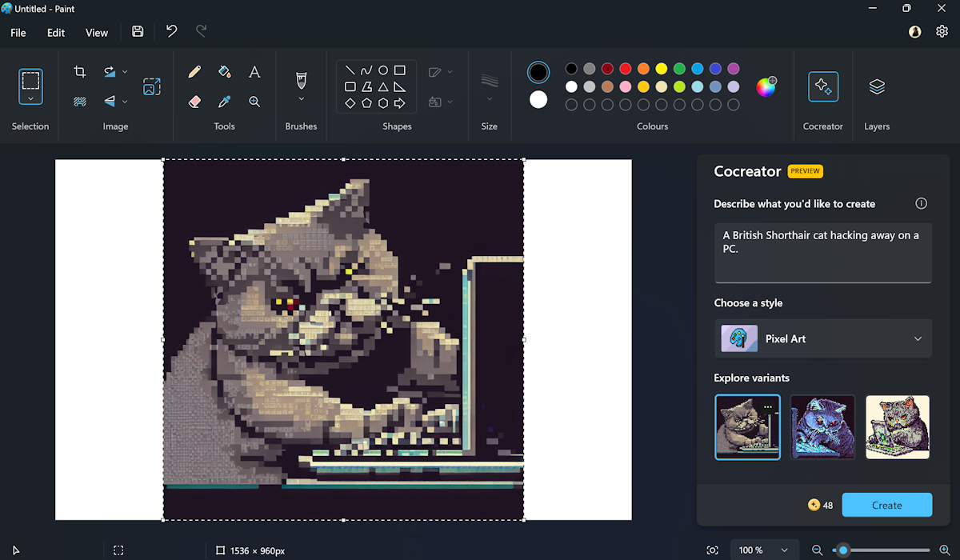
Task: Pick the red colour swatch
Action: pyautogui.click(x=626, y=69)
